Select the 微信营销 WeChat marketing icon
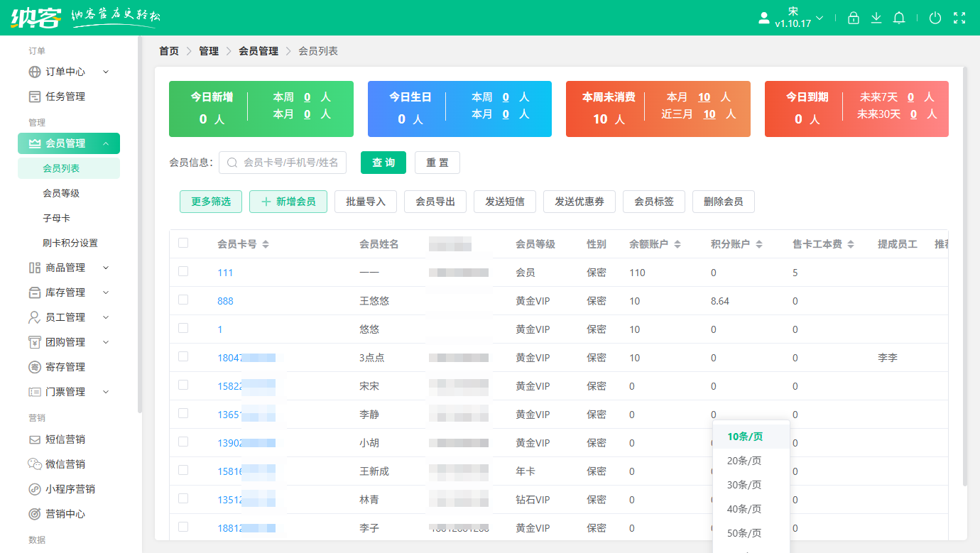Screen dimensions: 980x553 [x=24, y=464]
